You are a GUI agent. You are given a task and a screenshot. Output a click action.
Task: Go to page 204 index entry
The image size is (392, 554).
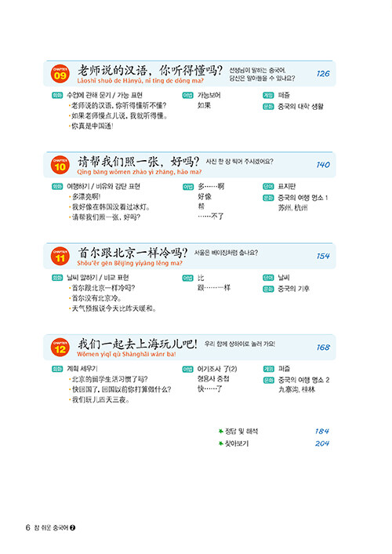tap(322, 443)
